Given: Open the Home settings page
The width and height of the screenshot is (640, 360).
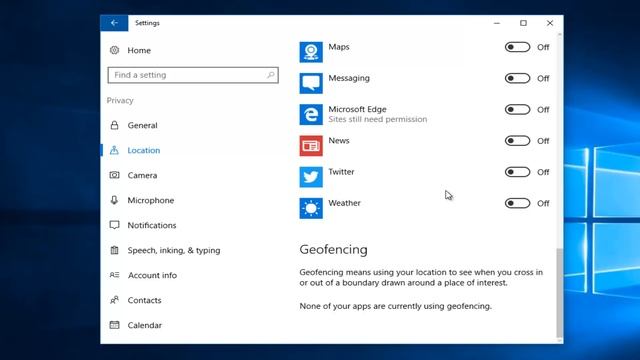Looking at the screenshot, I should [139, 50].
